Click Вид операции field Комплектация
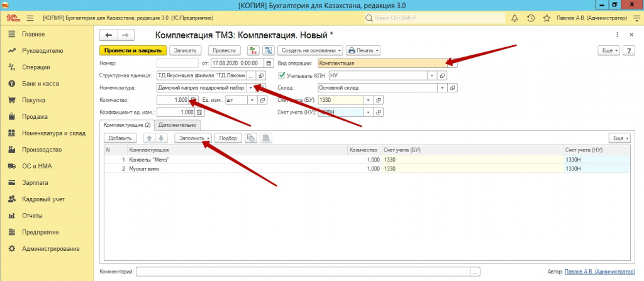 (x=382, y=63)
